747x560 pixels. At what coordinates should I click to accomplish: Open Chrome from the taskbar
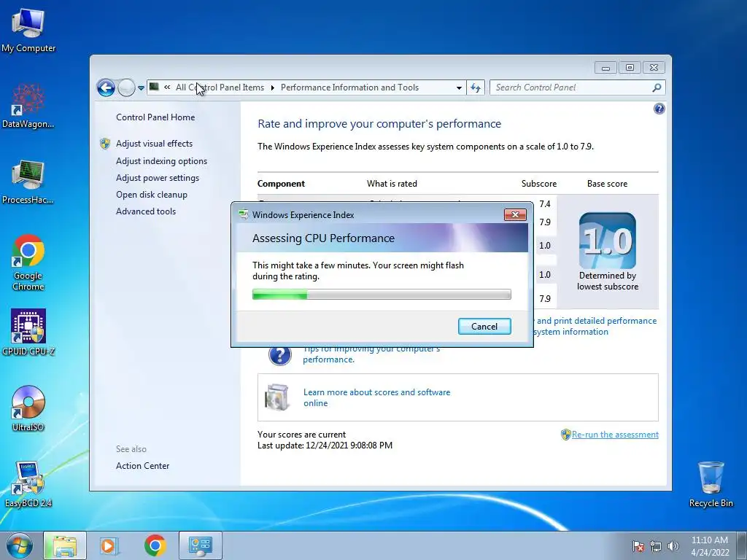coord(155,545)
